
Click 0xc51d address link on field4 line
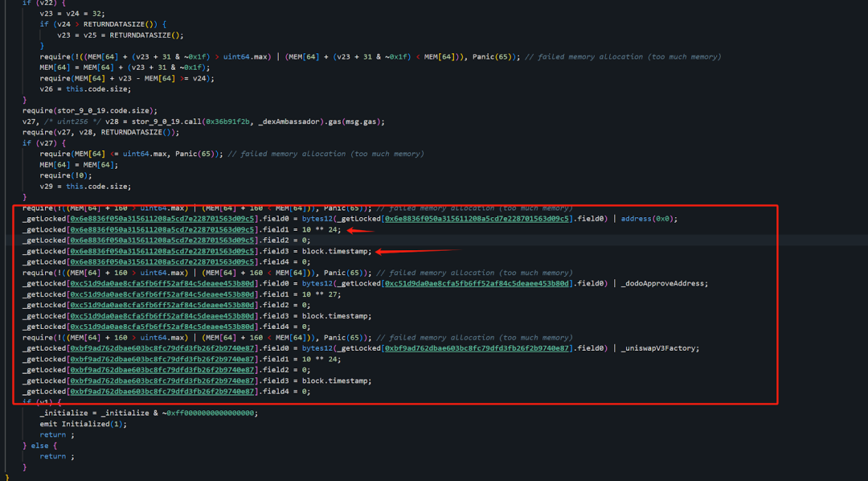tap(162, 327)
